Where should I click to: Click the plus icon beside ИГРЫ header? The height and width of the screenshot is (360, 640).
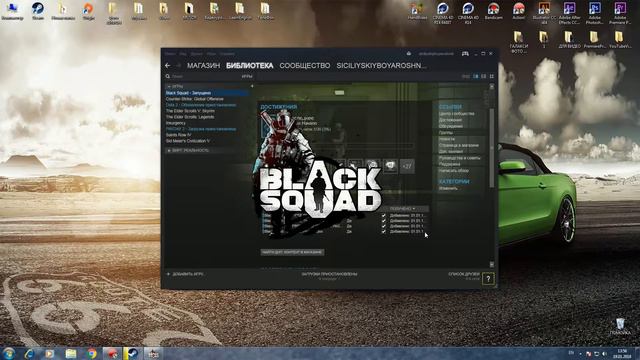click(252, 87)
